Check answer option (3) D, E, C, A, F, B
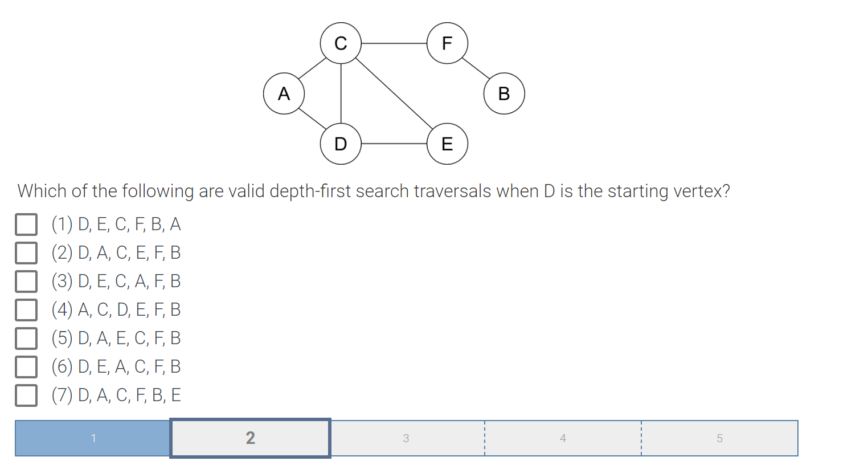This screenshot has width=868, height=465. click(x=26, y=281)
